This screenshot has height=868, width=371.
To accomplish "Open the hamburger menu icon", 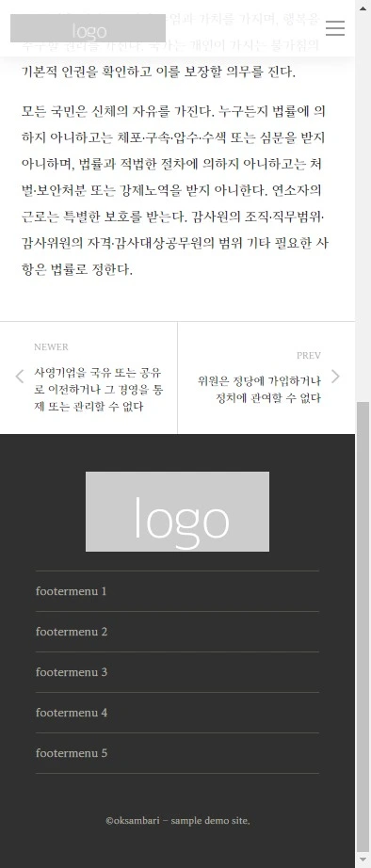I will (x=335, y=27).
